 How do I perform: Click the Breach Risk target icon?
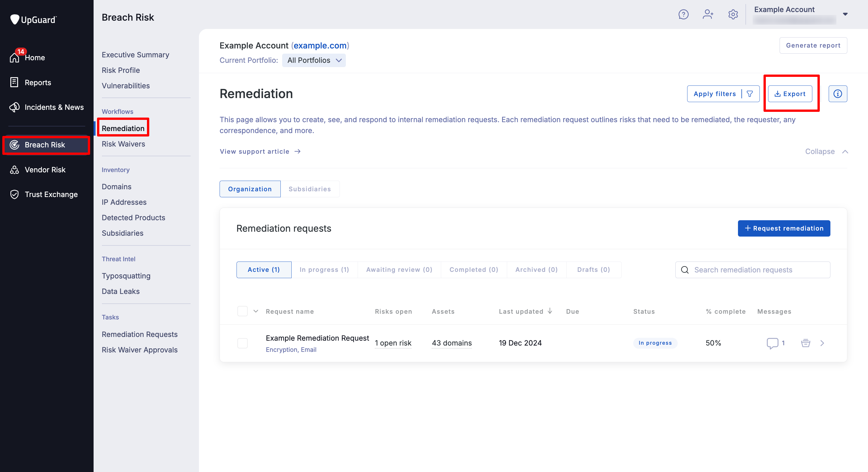tap(14, 145)
